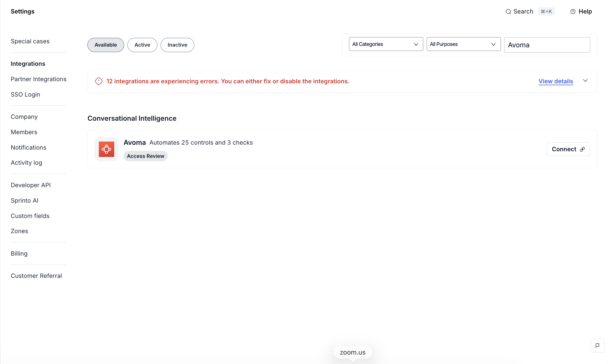This screenshot has height=364, width=608.
Task: Go to Activity log settings
Action: (x=26, y=163)
